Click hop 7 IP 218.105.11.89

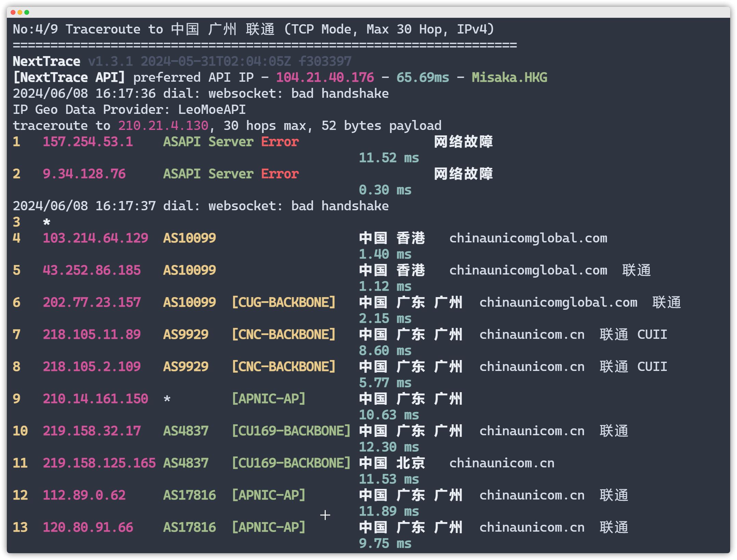92,335
